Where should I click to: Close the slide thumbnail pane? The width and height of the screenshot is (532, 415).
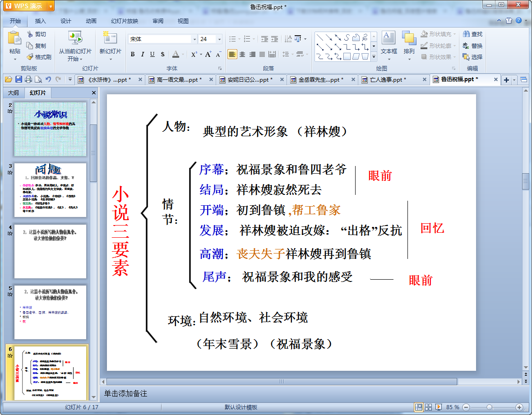tap(94, 92)
